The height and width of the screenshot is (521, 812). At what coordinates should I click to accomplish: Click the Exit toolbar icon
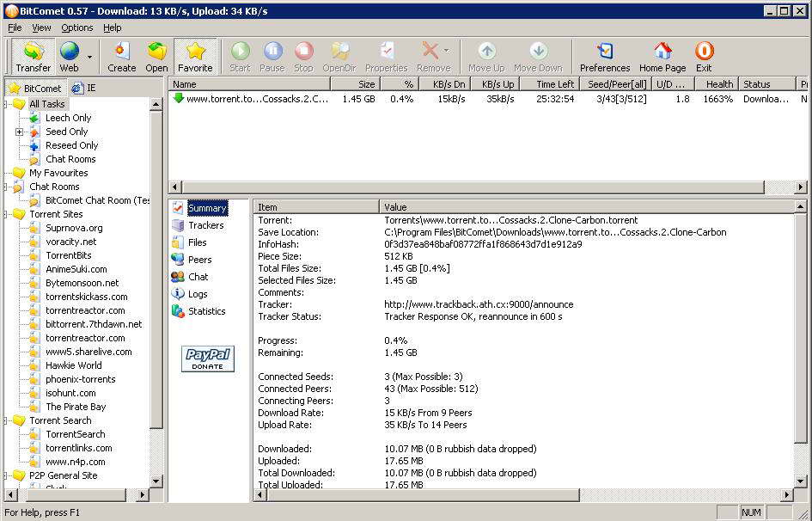pyautogui.click(x=704, y=57)
